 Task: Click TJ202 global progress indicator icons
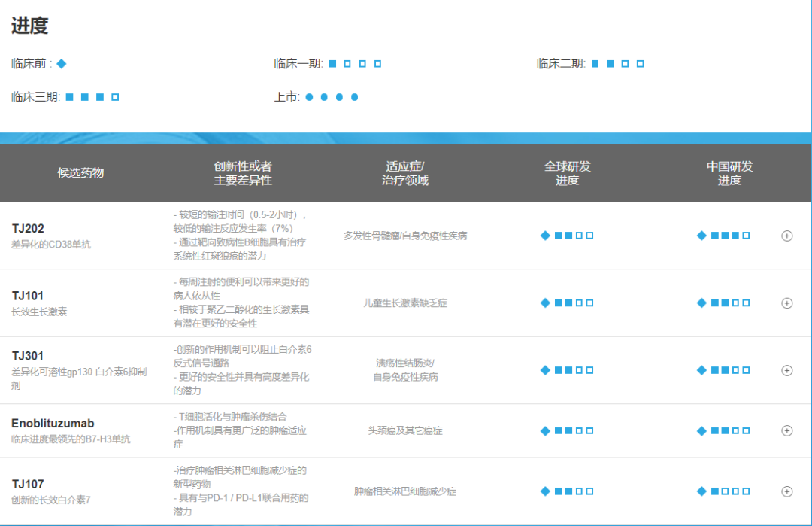(x=567, y=236)
